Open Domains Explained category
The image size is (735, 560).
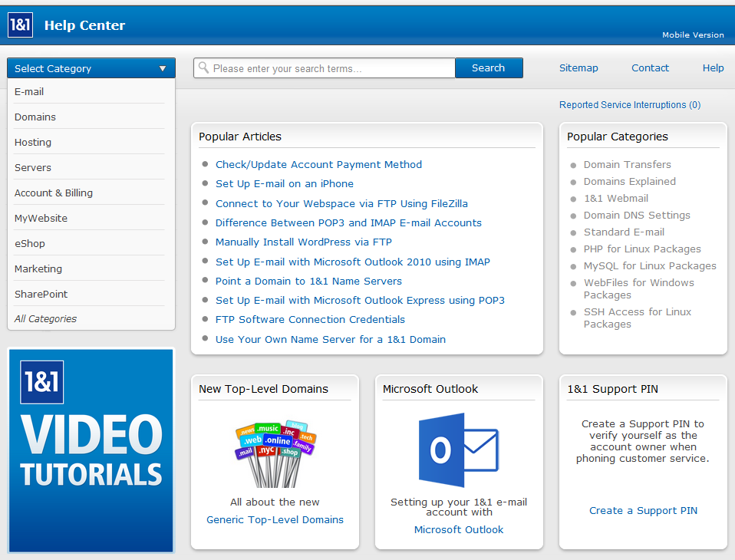coord(630,181)
